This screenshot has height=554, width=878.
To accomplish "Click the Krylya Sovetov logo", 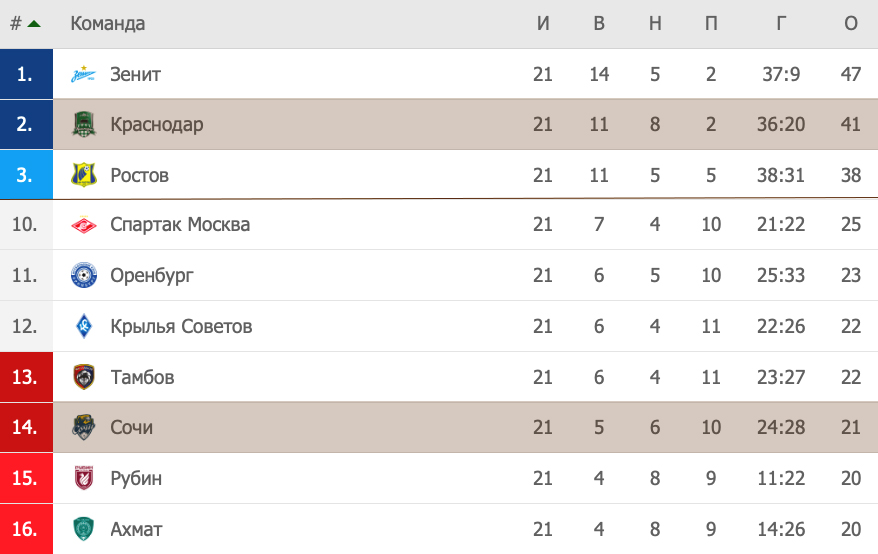I will 83,326.
